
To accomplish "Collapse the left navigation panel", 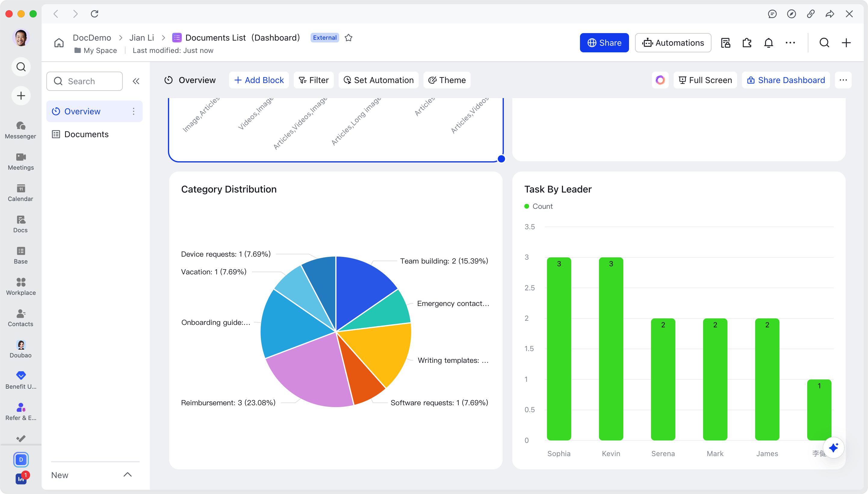I will 136,81.
